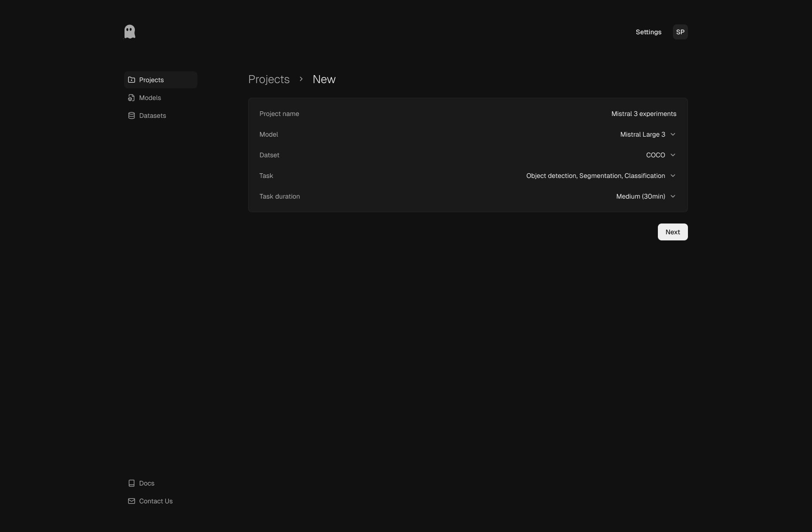Click the breadcrumb chevron between Projects and New
The image size is (812, 532).
[x=301, y=79]
